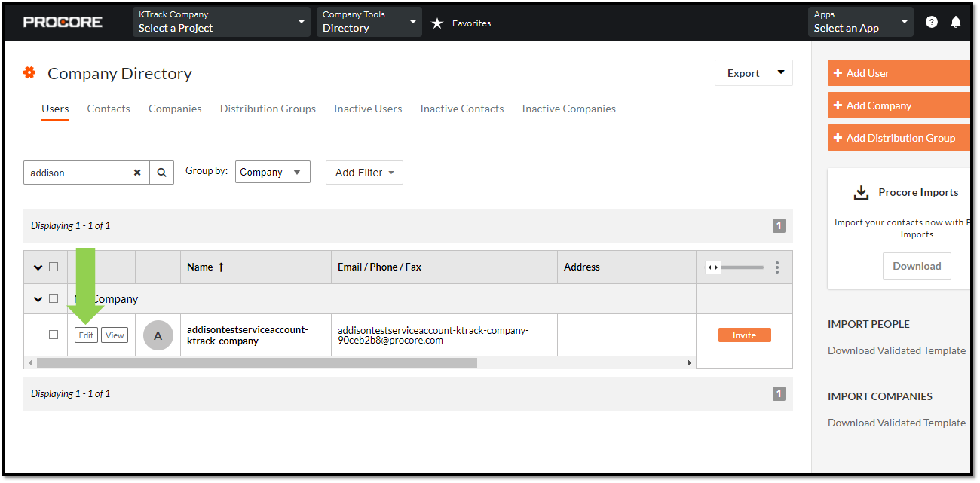This screenshot has height=483, width=980.
Task: Click the orange settings gear icon
Action: point(29,72)
